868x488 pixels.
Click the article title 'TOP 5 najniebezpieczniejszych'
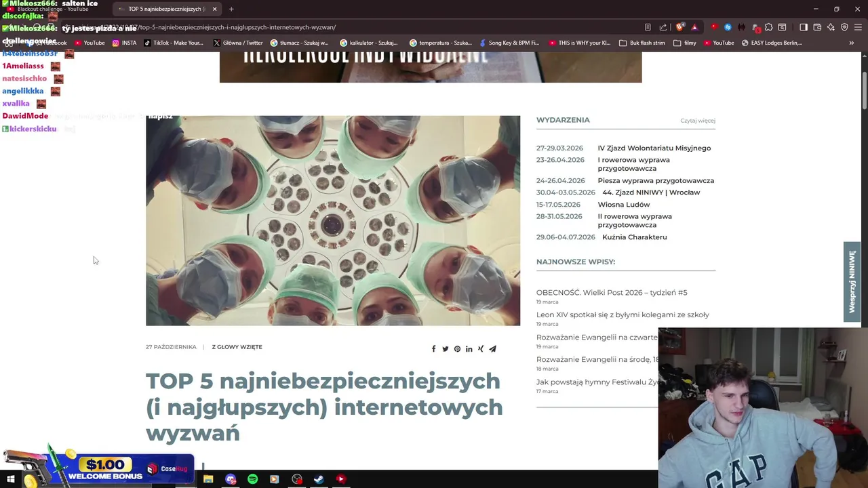point(324,407)
